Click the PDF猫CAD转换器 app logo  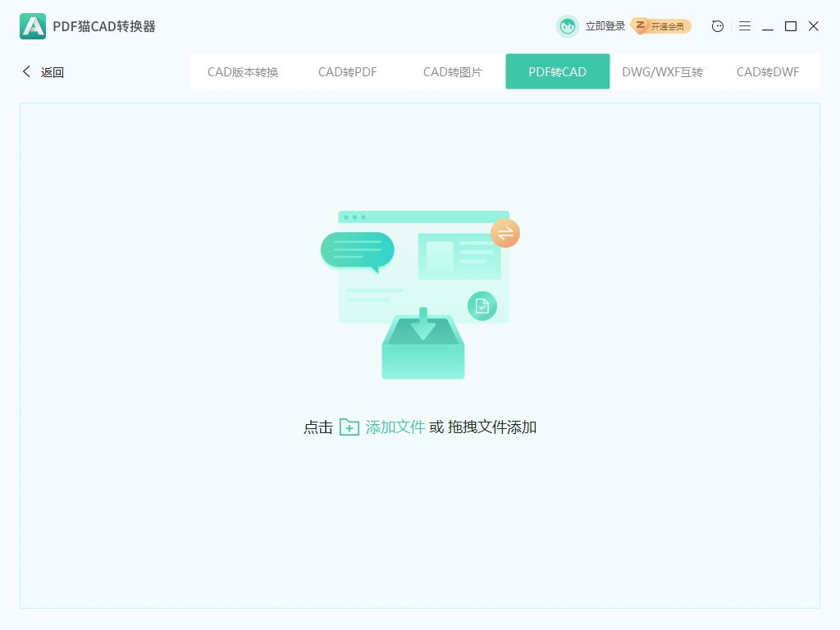(x=32, y=26)
